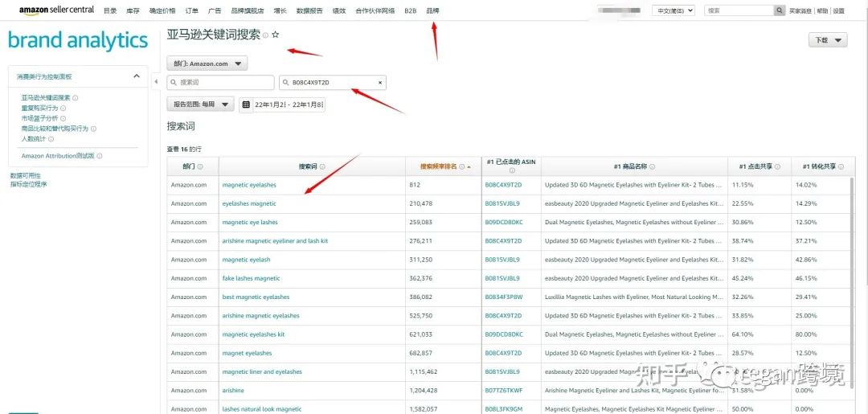Open 重复购买行为 report
868x414 pixels.
pyautogui.click(x=40, y=109)
